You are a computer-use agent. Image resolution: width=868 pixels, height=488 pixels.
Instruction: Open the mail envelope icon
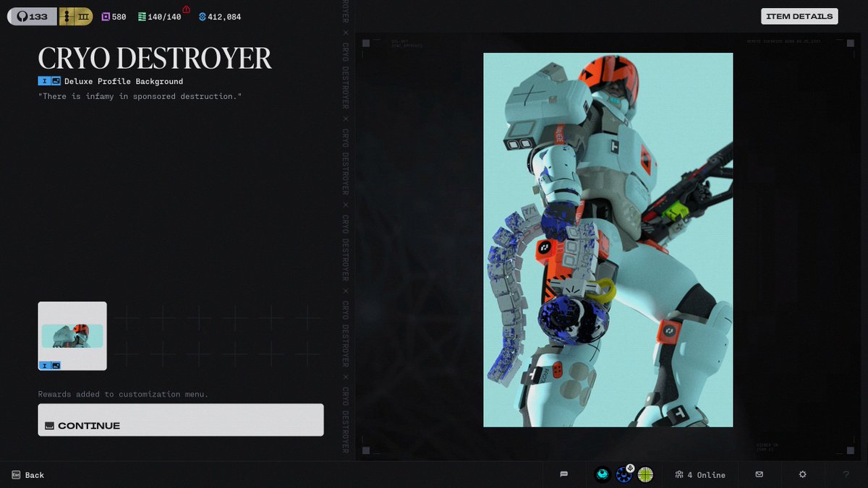(x=759, y=474)
